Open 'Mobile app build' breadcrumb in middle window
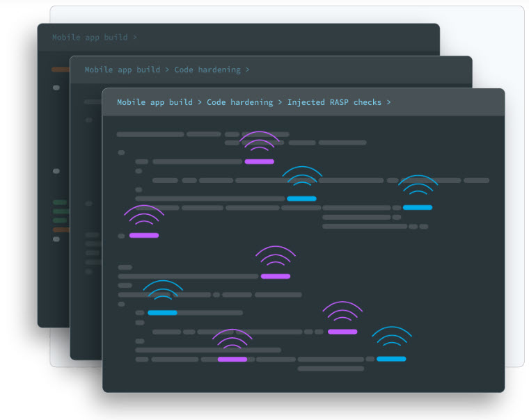Screen dimensions: 529x420 pos(123,70)
